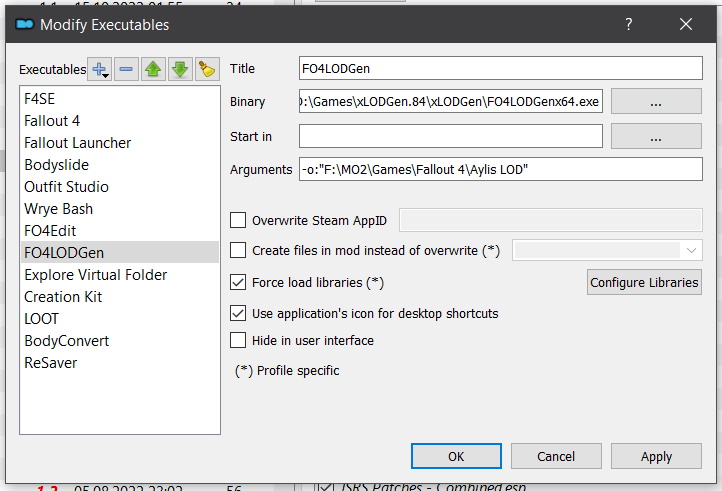The height and width of the screenshot is (491, 722).
Task: Click the Apply button
Action: [x=656, y=456]
